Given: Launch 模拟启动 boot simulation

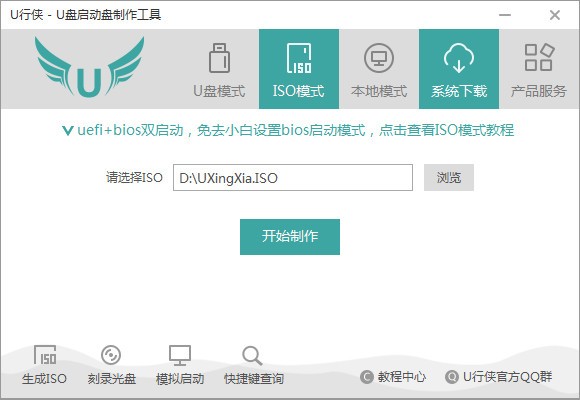Looking at the screenshot, I should point(180,366).
